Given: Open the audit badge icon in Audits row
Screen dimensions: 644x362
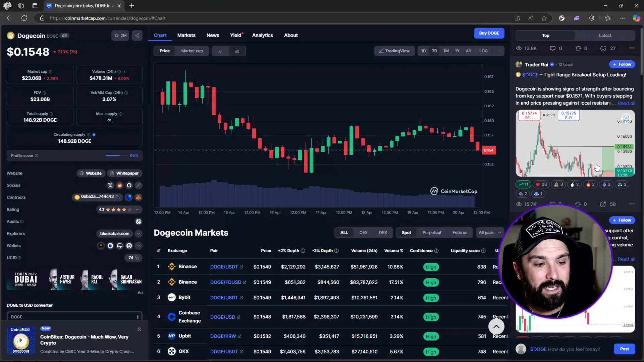Looking at the screenshot, I should pos(139,222).
